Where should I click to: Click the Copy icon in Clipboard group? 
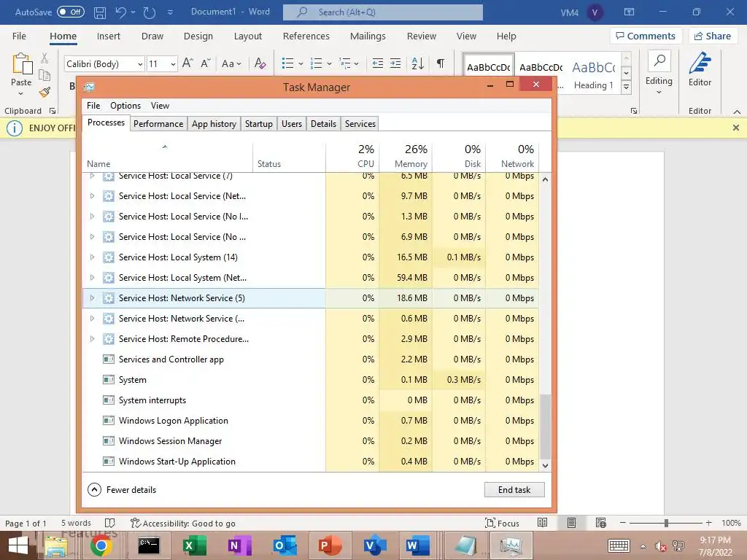click(x=44, y=75)
